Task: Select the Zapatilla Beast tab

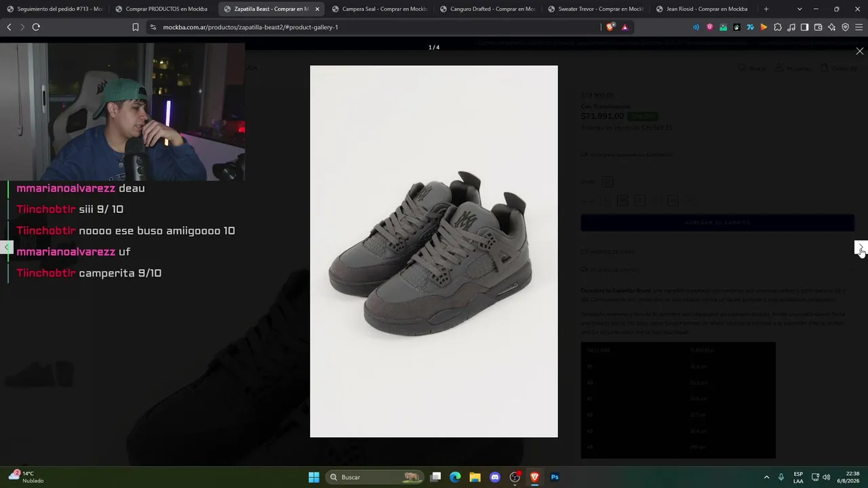Action: tap(266, 9)
